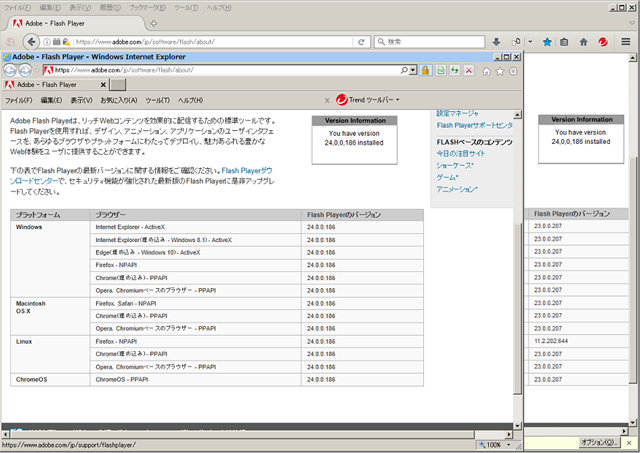The width and height of the screenshot is (640, 453).
Task: Open new blank IE tab button
Action: 118,84
